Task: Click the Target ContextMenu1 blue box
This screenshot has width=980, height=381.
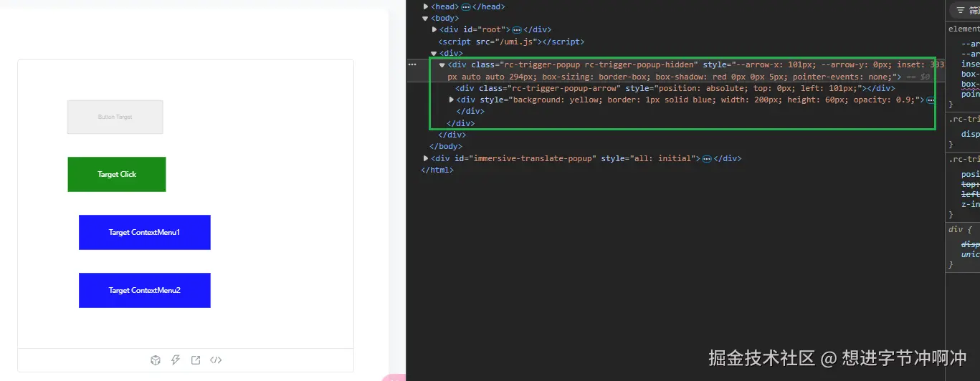Action: [145, 232]
